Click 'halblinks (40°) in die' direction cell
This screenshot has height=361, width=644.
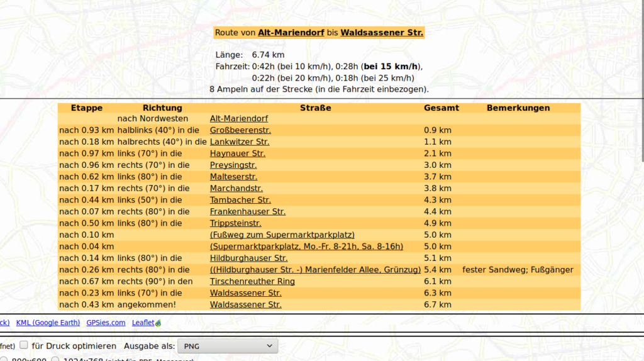(158, 130)
